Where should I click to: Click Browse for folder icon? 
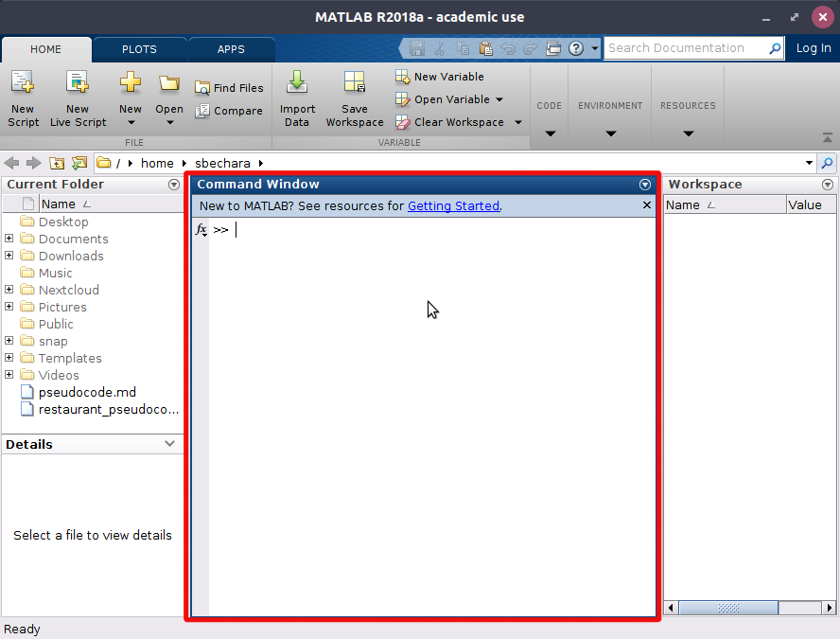pyautogui.click(x=79, y=163)
